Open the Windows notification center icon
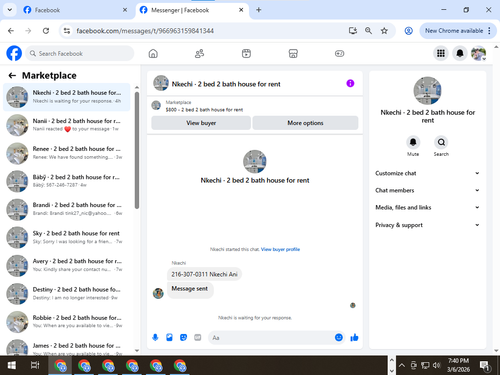Image resolution: width=500 pixels, height=375 pixels. (485, 366)
